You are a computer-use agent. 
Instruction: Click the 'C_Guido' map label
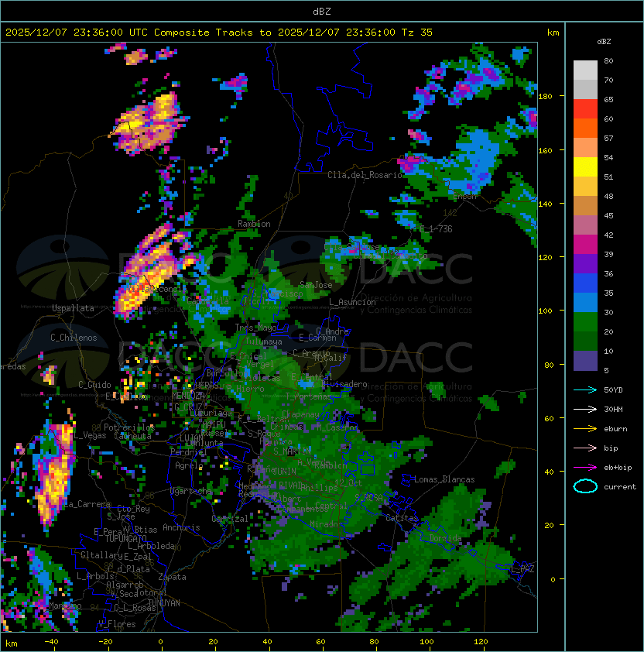point(94,385)
